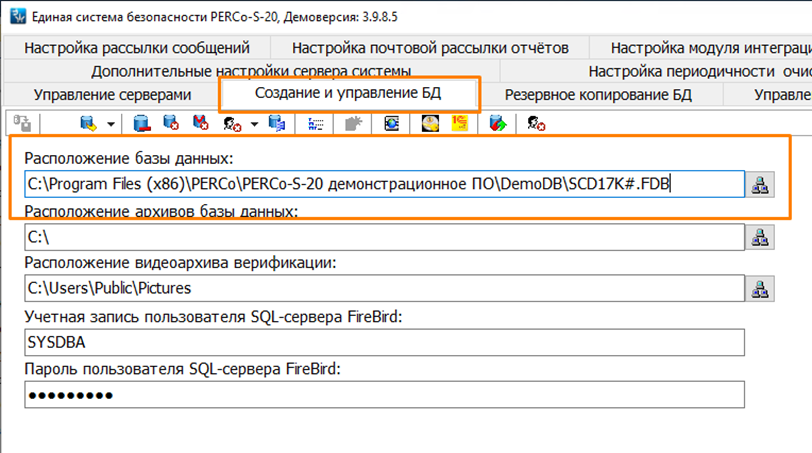Go to Дополнительные настройки сервера системы tab

[x=251, y=71]
